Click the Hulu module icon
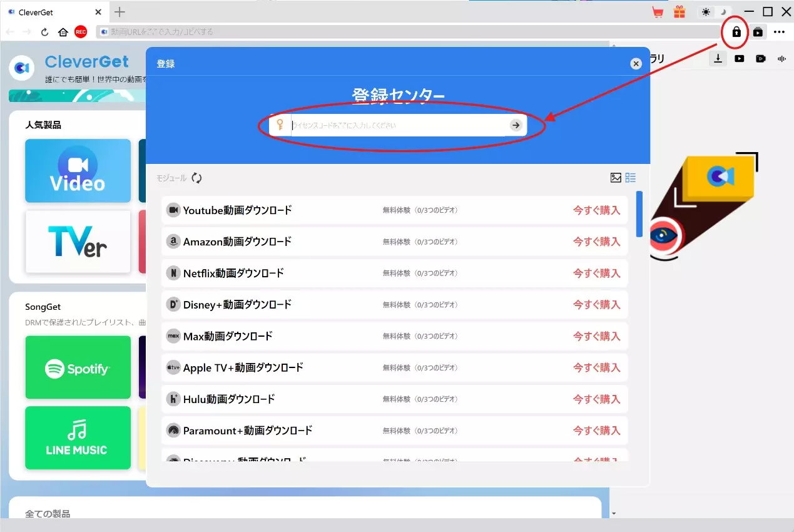 [173, 399]
